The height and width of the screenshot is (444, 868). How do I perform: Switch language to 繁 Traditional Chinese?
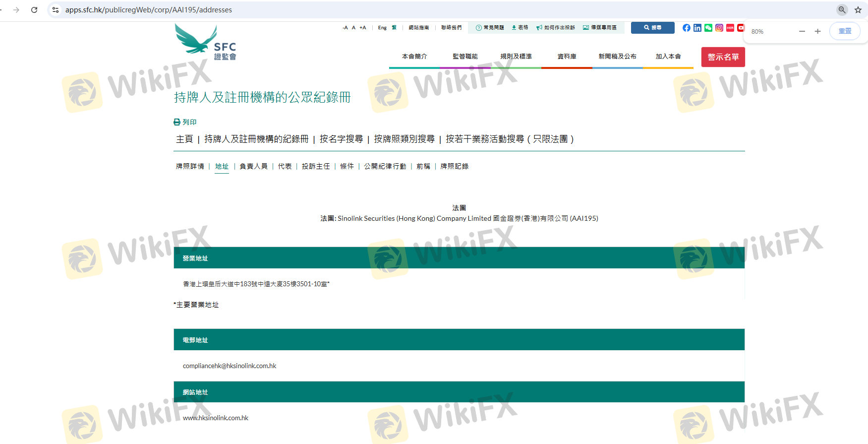[394, 28]
